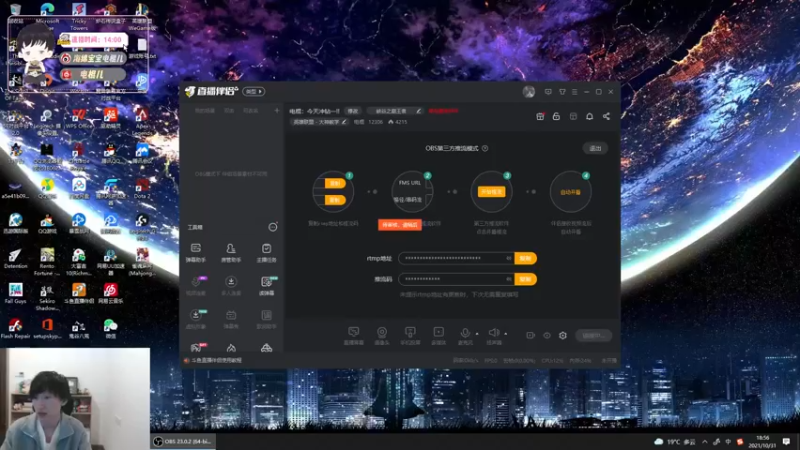Click the speaker notice in the status bar

tap(213, 360)
